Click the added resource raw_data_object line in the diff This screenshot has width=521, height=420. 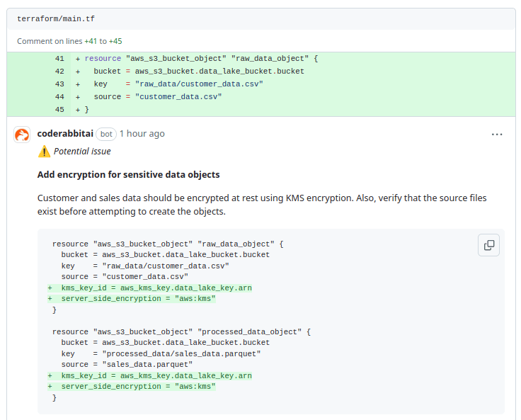pos(201,58)
